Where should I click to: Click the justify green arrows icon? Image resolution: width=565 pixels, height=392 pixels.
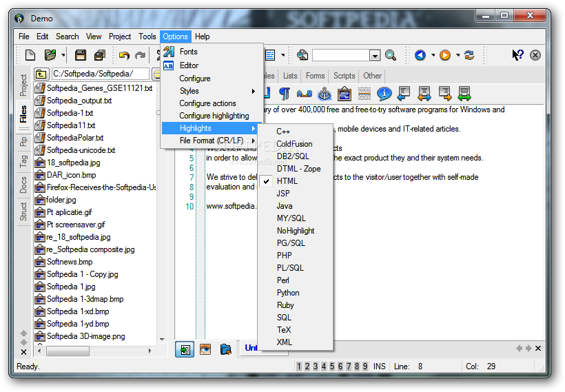(464, 94)
